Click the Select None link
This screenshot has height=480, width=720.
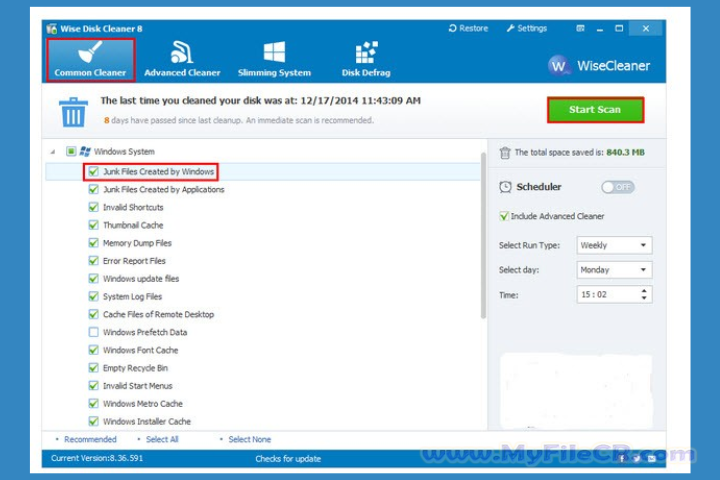point(250,440)
